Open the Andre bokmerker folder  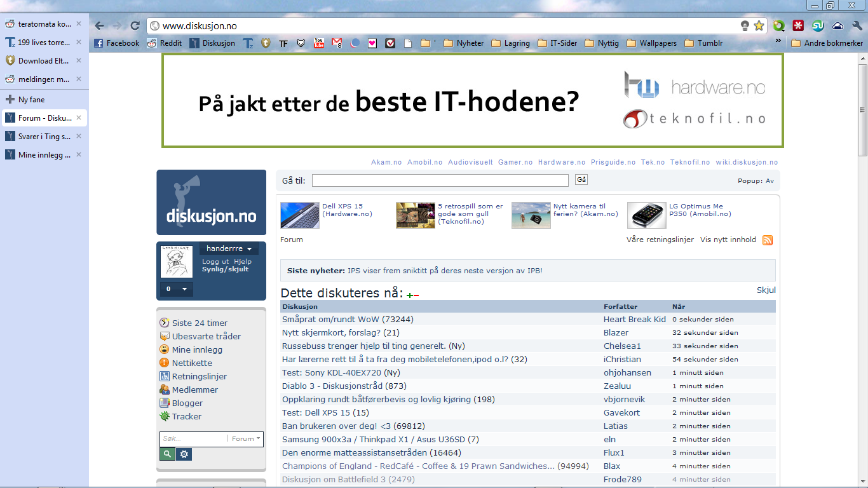click(827, 43)
